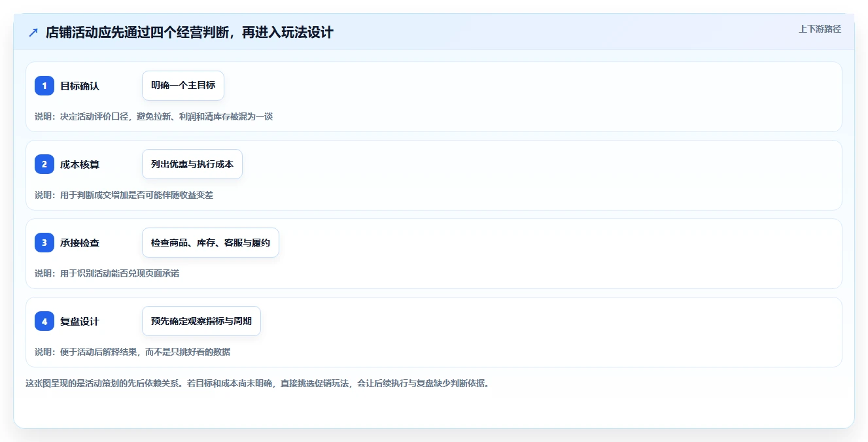
Task: Click the note about 成交增加是否可能伴随收益变差
Action: 124,195
